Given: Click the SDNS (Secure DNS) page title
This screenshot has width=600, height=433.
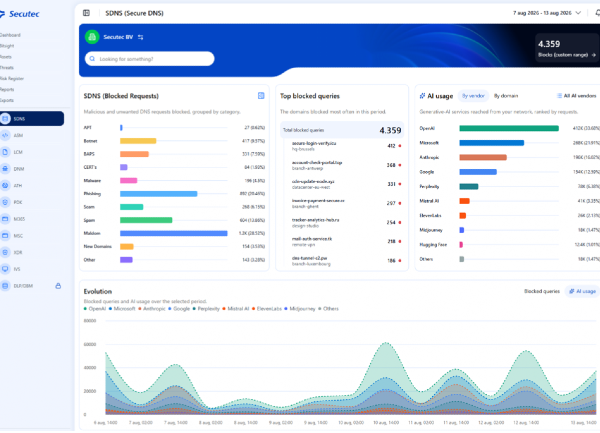Looking at the screenshot, I should 134,13.
